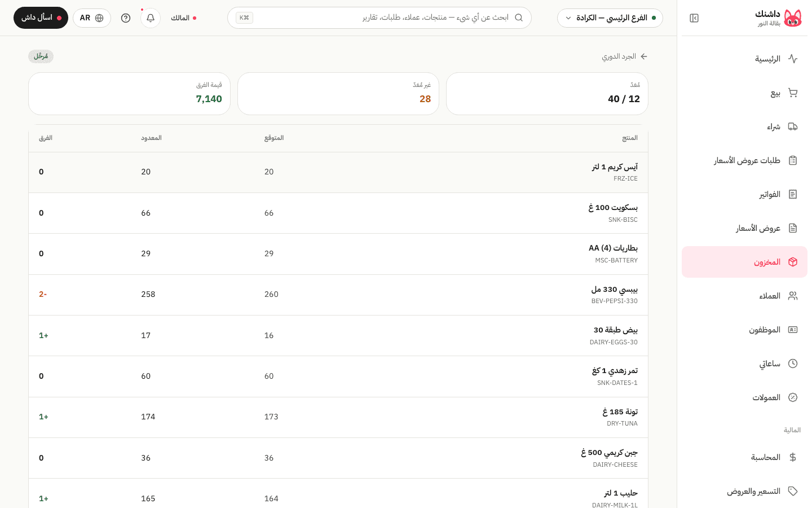Screen dimensions: 812x508
Task: Click the dollar icon beside المحاسبة
Action: point(793,457)
